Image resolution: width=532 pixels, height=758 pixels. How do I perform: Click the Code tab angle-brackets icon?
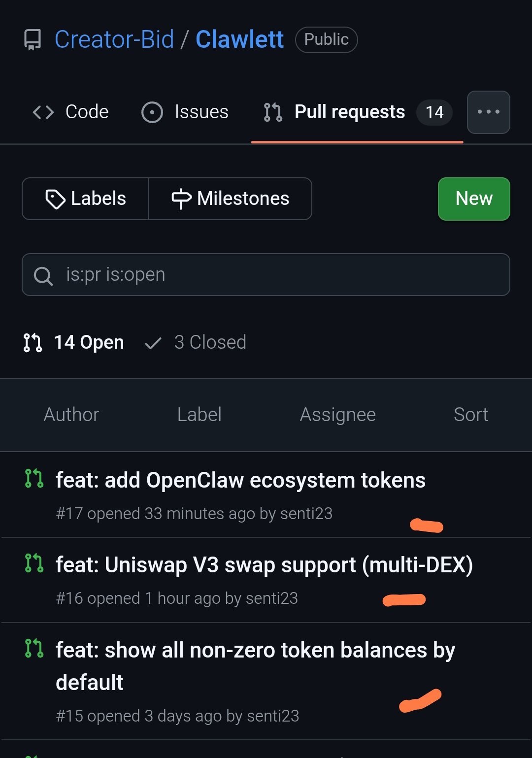pos(43,112)
